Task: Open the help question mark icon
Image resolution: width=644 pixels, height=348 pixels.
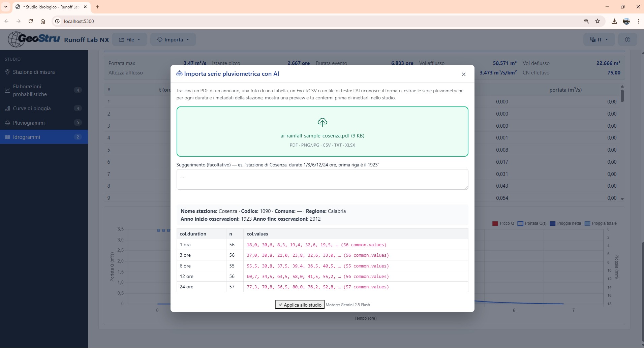Action: click(627, 40)
